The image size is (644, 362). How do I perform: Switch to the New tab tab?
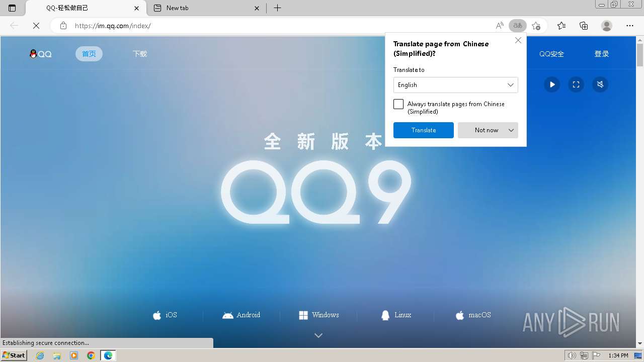click(x=206, y=8)
